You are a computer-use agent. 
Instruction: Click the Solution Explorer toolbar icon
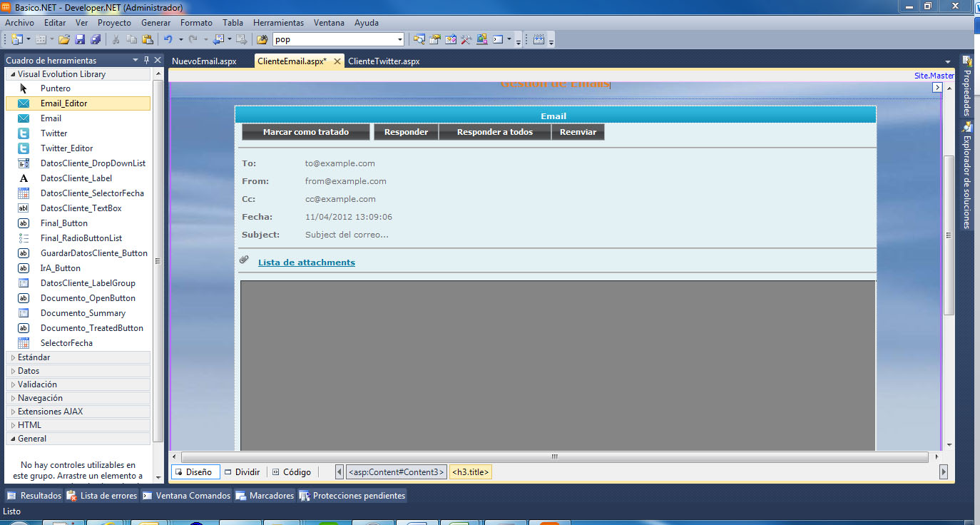419,40
